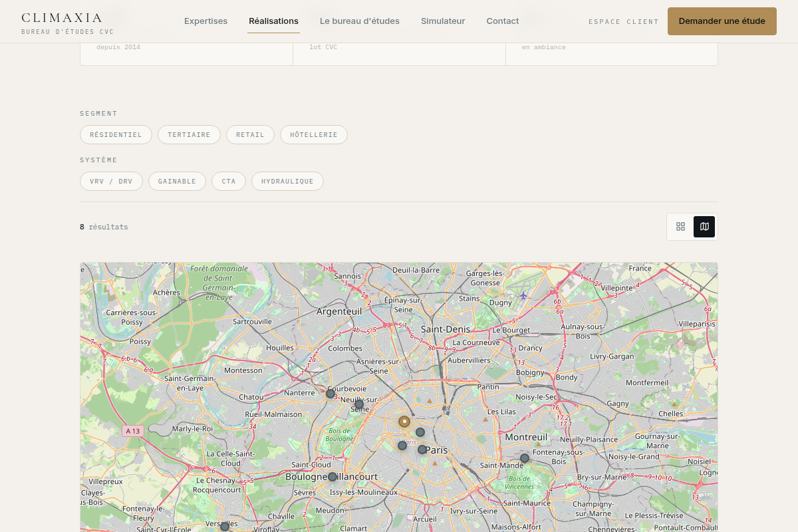Image resolution: width=798 pixels, height=532 pixels.
Task: Select the map view icon
Action: (704, 227)
